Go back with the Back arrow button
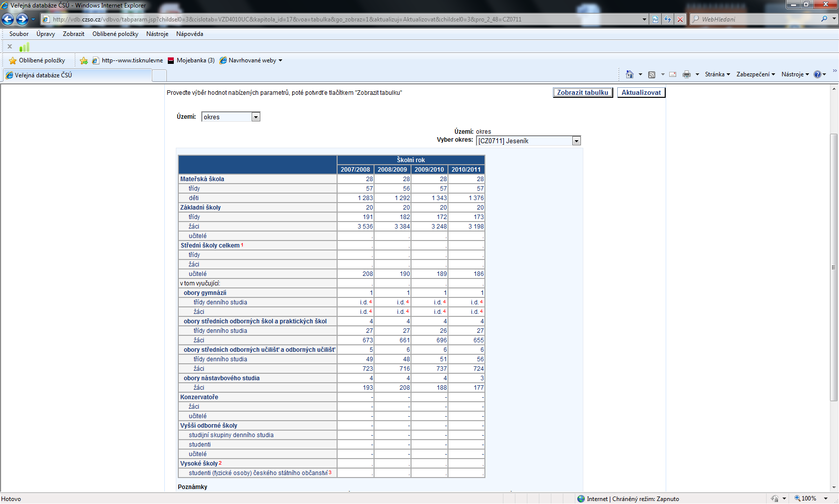This screenshot has width=839, height=504. tap(7, 19)
